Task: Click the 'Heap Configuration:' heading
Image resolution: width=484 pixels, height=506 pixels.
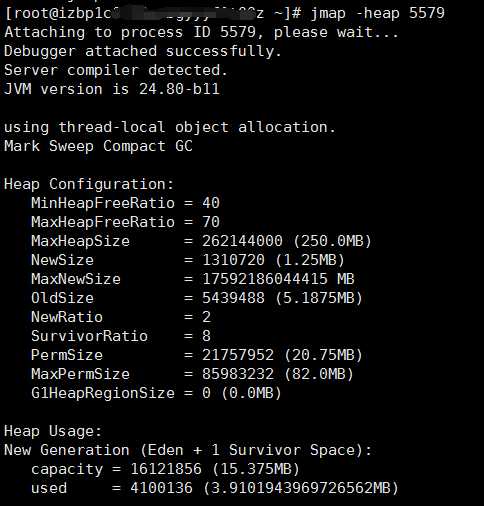Action: point(89,184)
